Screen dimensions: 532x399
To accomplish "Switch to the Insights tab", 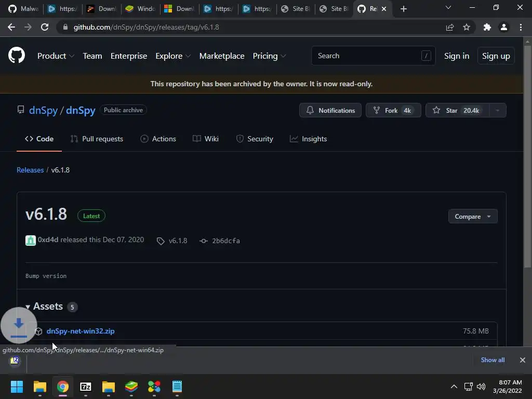I will [x=309, y=139].
